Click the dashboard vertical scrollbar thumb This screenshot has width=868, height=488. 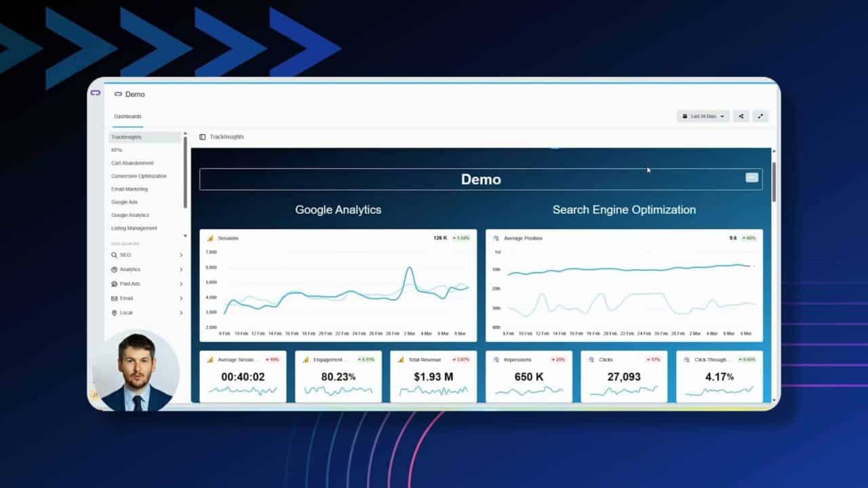coord(774,181)
